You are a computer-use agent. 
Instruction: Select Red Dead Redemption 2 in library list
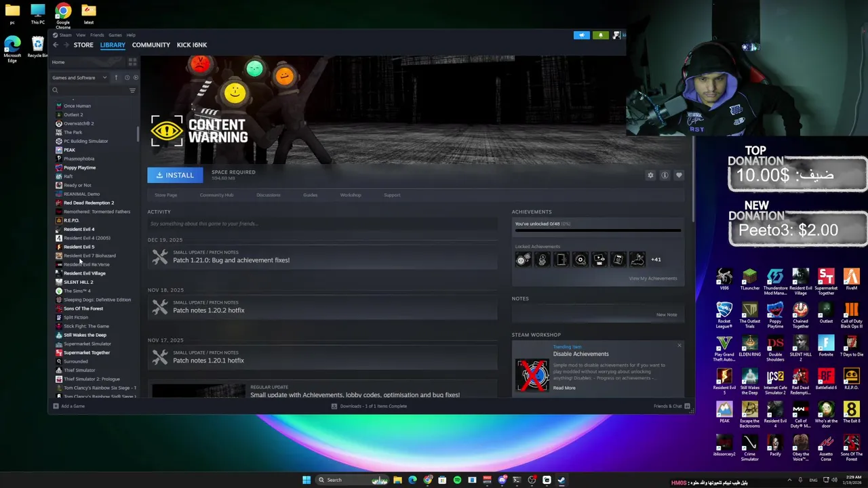point(88,203)
